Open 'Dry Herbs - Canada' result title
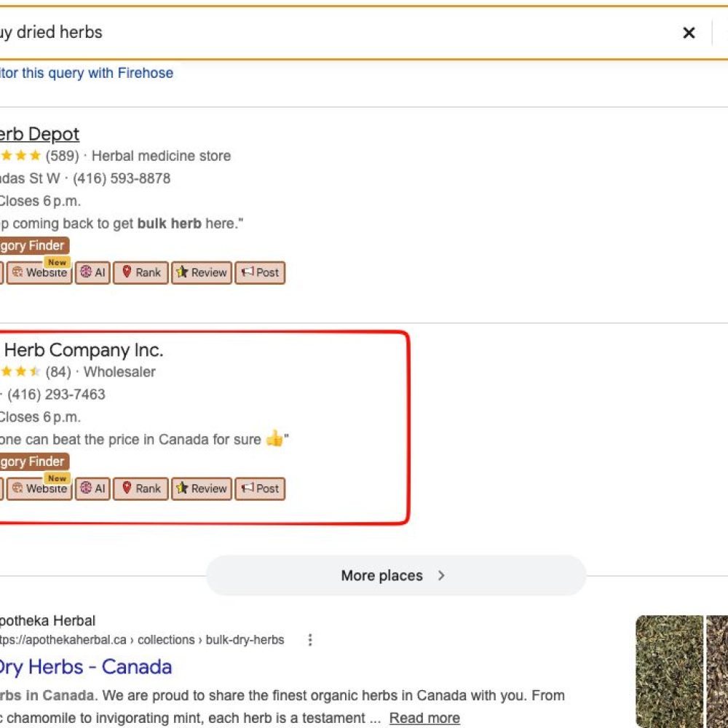 coord(85,667)
